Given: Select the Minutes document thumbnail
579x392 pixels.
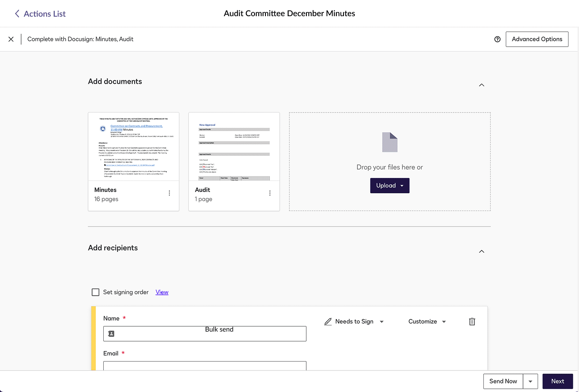Looking at the screenshot, I should pos(134,147).
